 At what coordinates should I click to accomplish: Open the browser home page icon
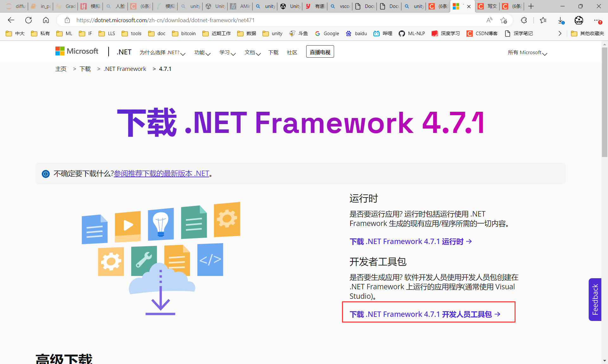click(46, 20)
